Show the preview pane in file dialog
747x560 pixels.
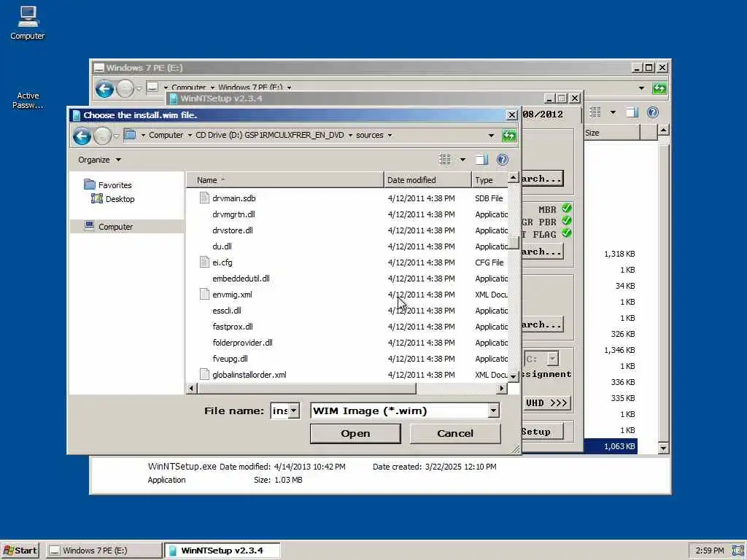[481, 160]
